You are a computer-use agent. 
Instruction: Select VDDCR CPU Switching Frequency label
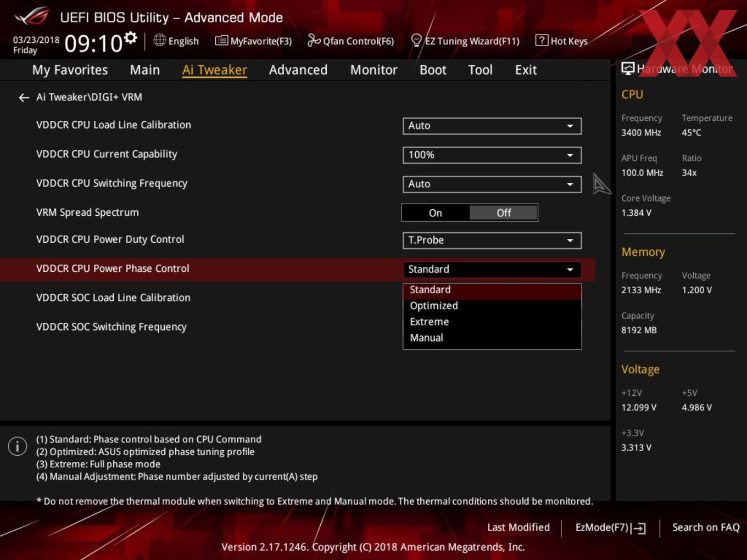[112, 183]
